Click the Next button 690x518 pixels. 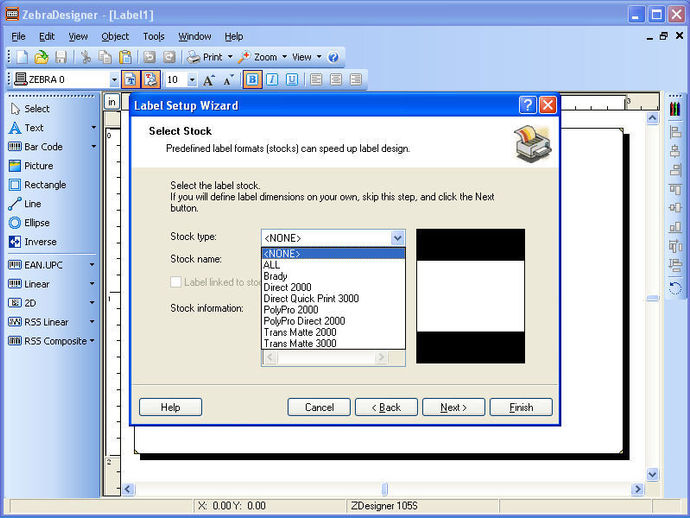(454, 407)
